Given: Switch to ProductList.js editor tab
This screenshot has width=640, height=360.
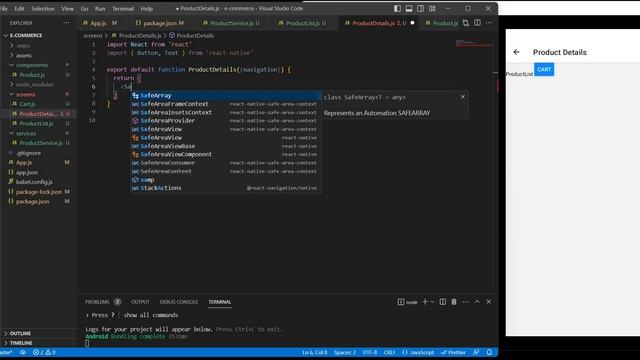Looking at the screenshot, I should tap(302, 23).
